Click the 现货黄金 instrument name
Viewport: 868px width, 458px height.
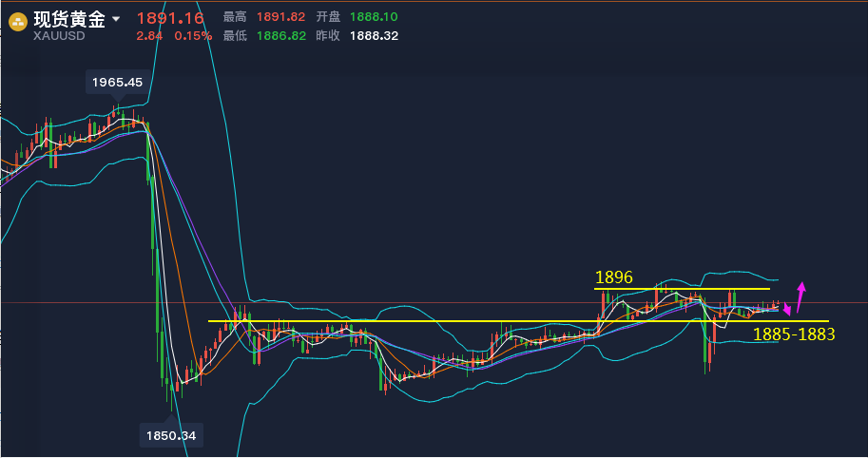point(69,19)
